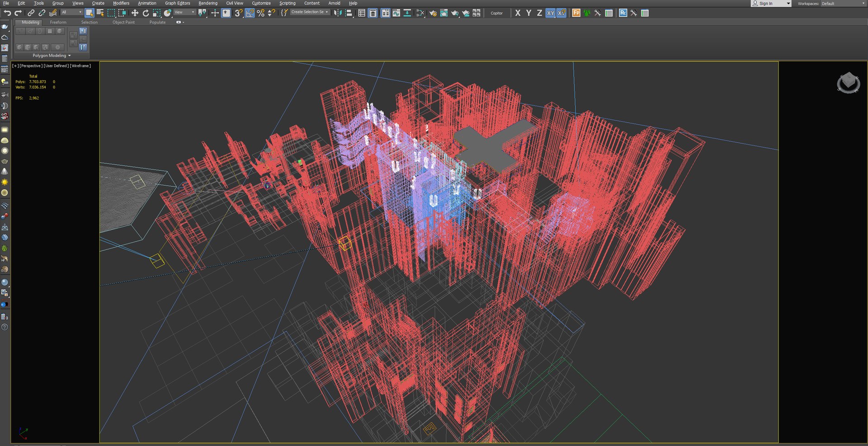This screenshot has width=868, height=446.
Task: Click the Align tool icon
Action: tap(349, 13)
